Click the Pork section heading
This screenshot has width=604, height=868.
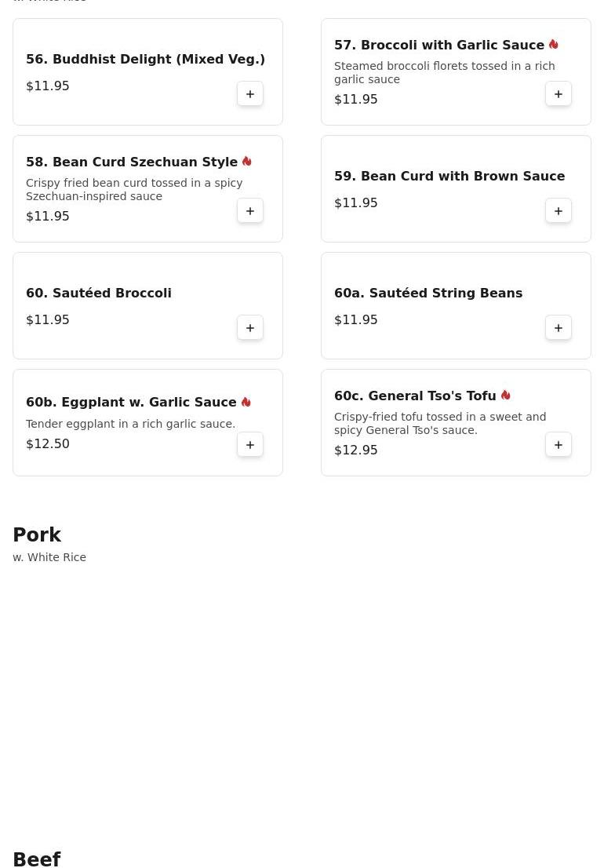click(37, 534)
